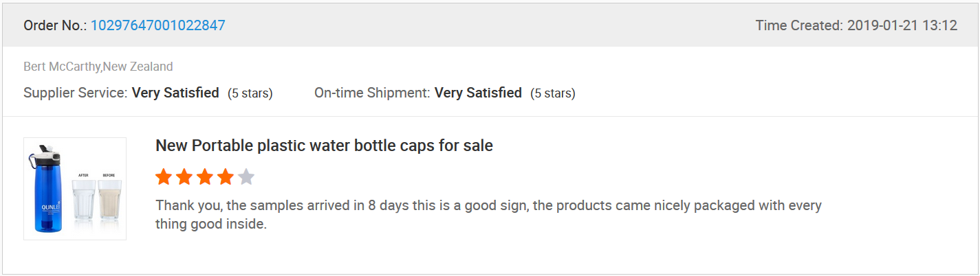Click the 'Order No.:' label
This screenshot has height=276, width=980.
(x=55, y=25)
